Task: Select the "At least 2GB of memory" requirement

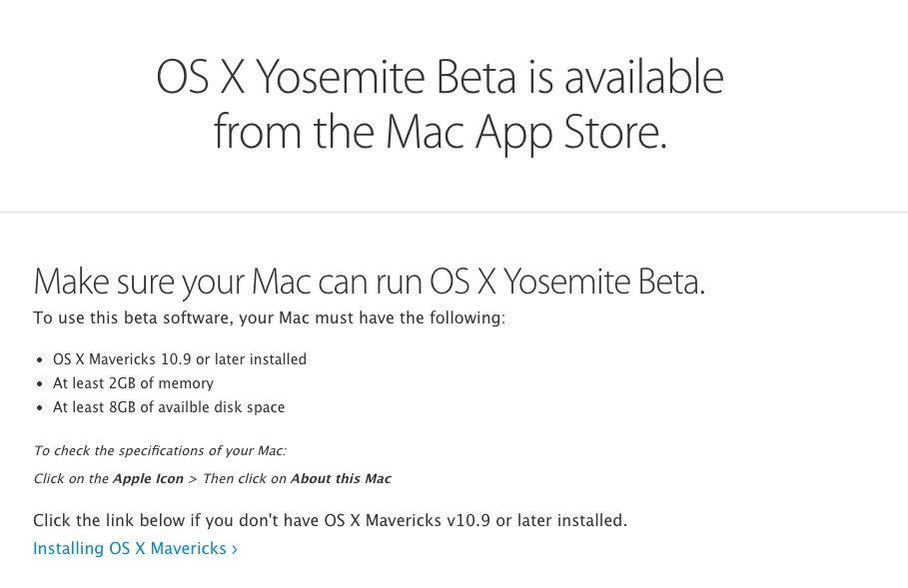Action: pyautogui.click(x=133, y=383)
